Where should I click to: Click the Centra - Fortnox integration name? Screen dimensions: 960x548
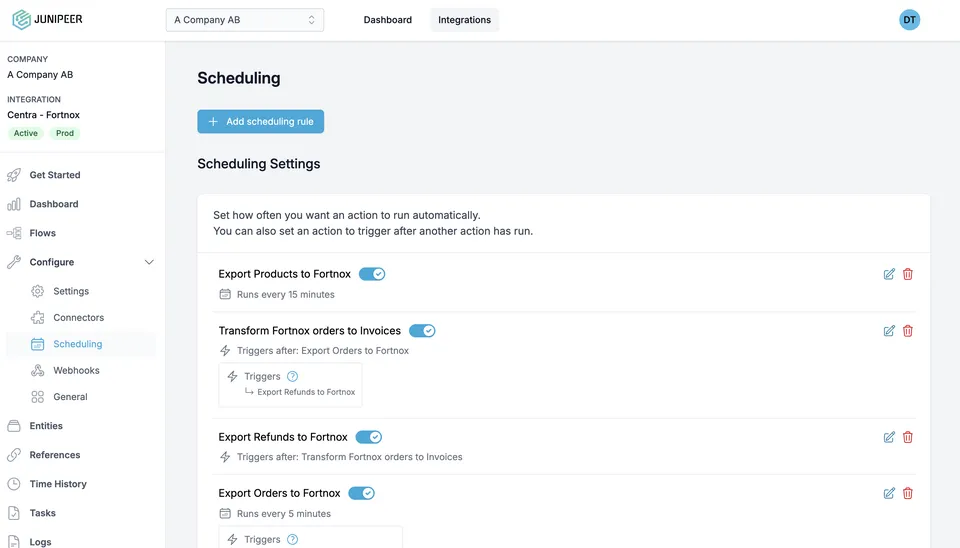pyautogui.click(x=43, y=114)
